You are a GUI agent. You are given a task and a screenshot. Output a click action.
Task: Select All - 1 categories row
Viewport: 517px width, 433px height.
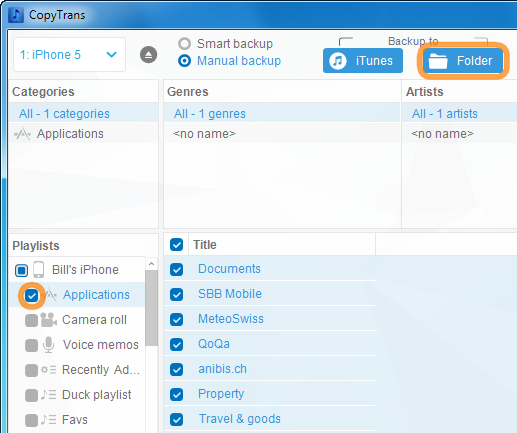point(83,114)
